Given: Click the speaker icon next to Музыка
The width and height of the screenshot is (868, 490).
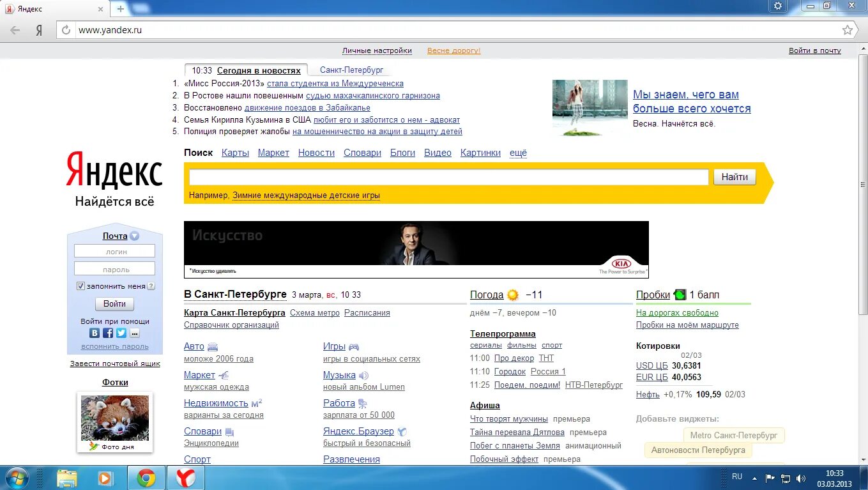Looking at the screenshot, I should pos(363,376).
